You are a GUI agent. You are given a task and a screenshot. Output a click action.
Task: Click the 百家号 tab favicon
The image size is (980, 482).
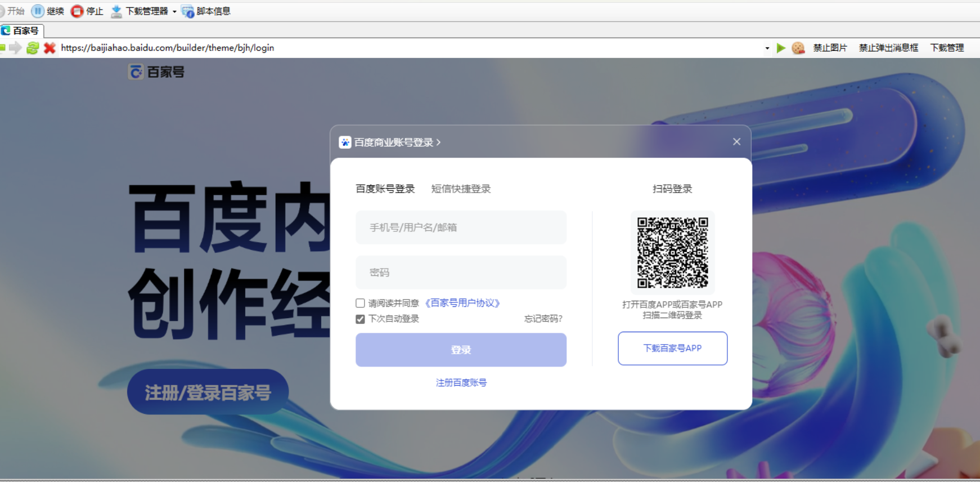(x=6, y=30)
